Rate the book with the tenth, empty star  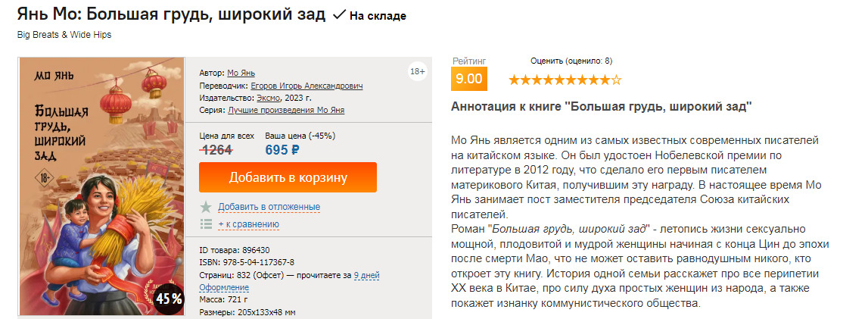click(x=617, y=80)
